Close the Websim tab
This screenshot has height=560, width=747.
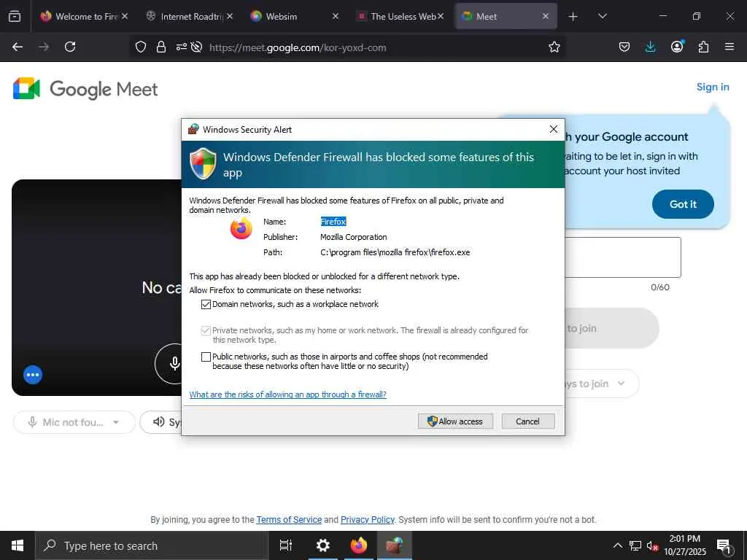tap(336, 16)
